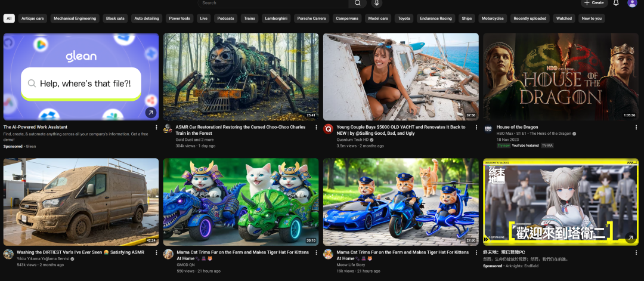644x281 pixels.
Task: Open options menu for Washing the DIRTIEST Van video
Action: pos(157,252)
